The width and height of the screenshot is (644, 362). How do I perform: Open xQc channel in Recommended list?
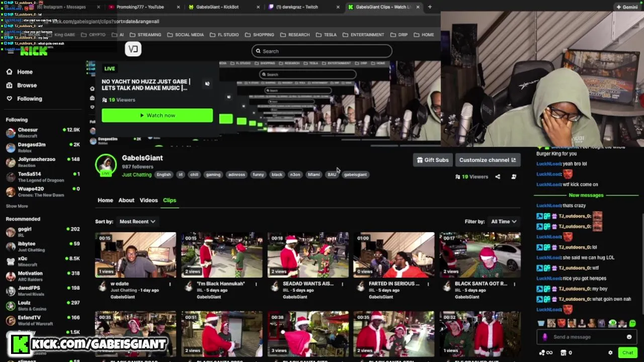click(42, 261)
